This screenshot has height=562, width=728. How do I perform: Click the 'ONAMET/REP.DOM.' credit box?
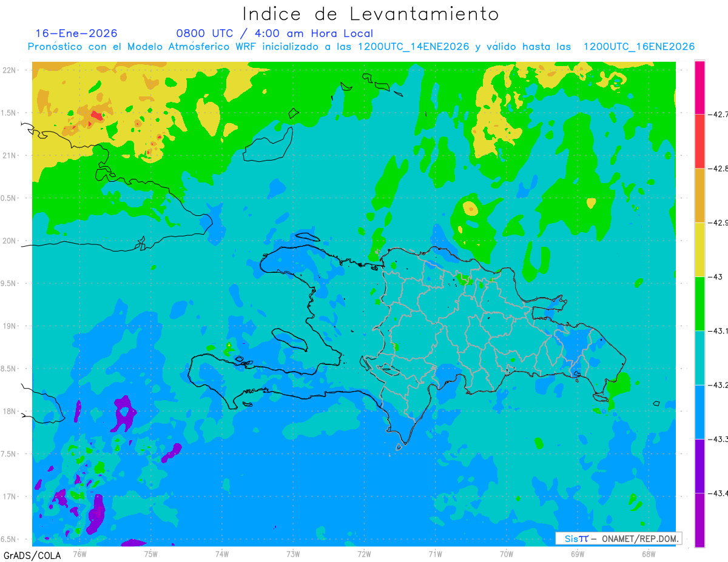click(x=618, y=538)
